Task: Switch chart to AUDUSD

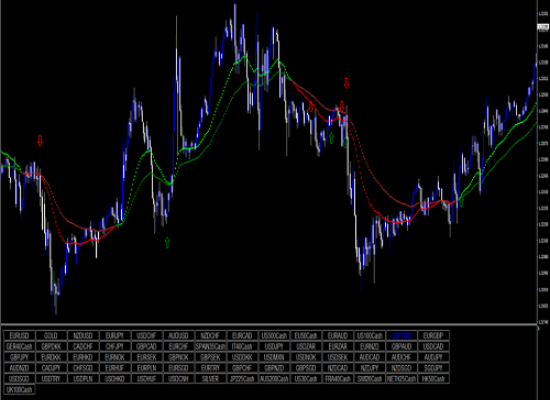Action: pos(179,336)
